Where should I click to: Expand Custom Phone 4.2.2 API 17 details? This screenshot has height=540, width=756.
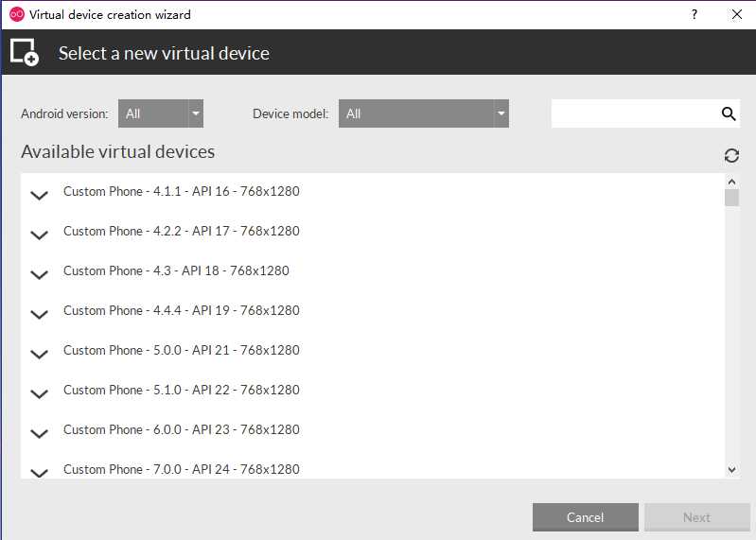pyautogui.click(x=39, y=235)
